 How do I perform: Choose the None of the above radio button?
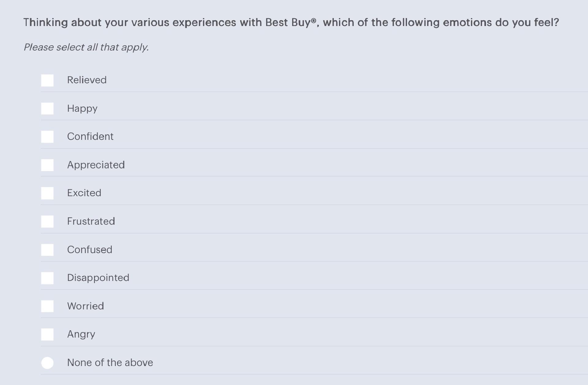tap(47, 363)
